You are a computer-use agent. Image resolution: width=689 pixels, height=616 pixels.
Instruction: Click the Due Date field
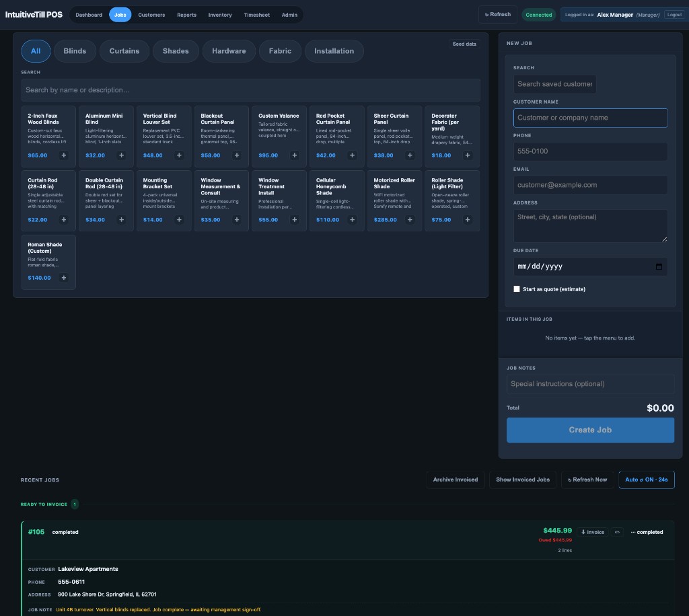[x=590, y=266]
